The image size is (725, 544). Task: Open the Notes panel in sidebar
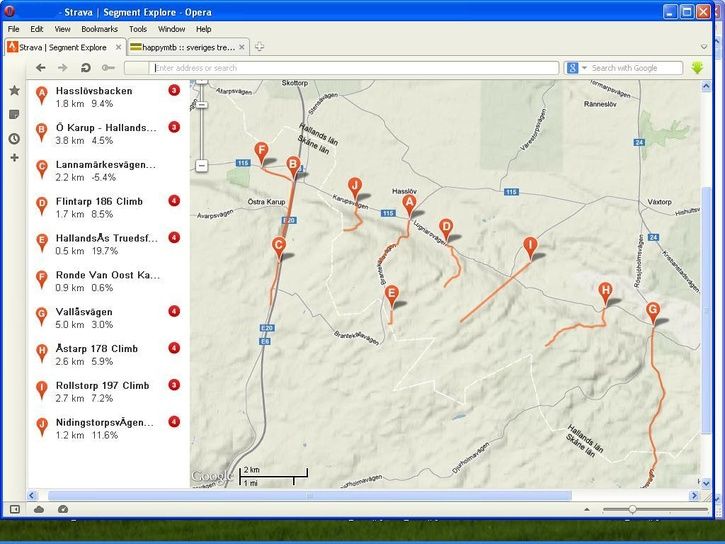[x=14, y=114]
